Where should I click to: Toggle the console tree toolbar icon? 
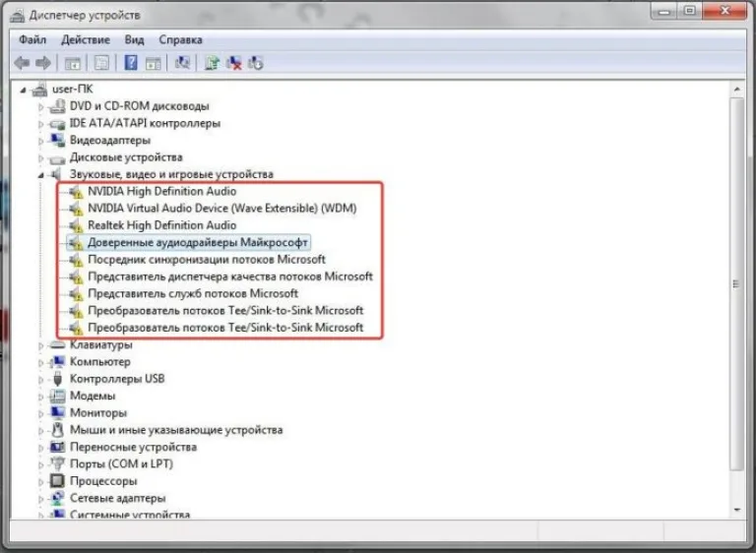[73, 63]
